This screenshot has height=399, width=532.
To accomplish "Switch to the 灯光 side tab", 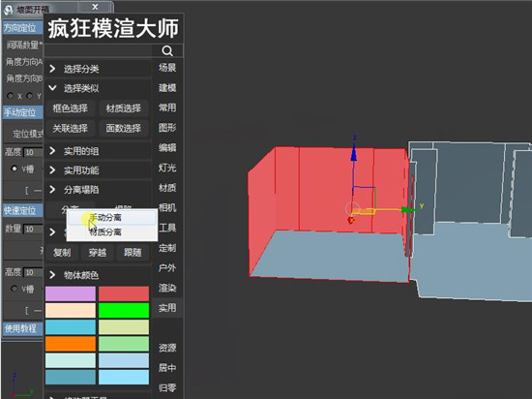I will [167, 169].
